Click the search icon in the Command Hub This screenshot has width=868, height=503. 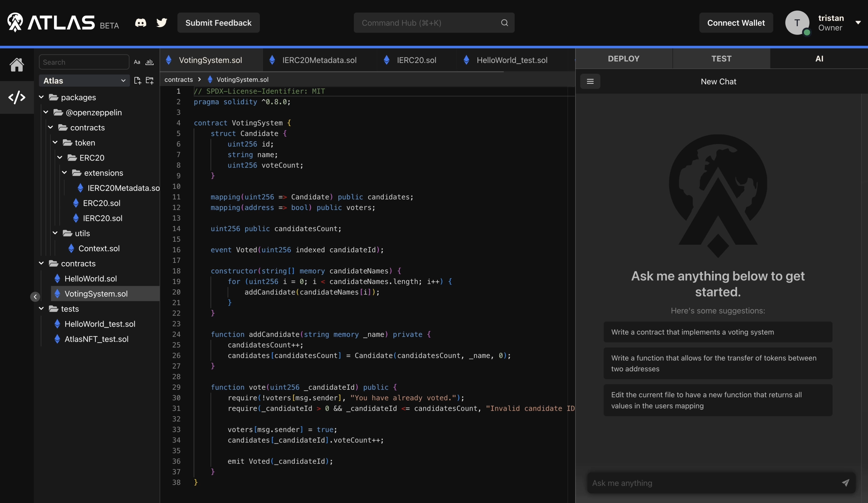(x=504, y=23)
